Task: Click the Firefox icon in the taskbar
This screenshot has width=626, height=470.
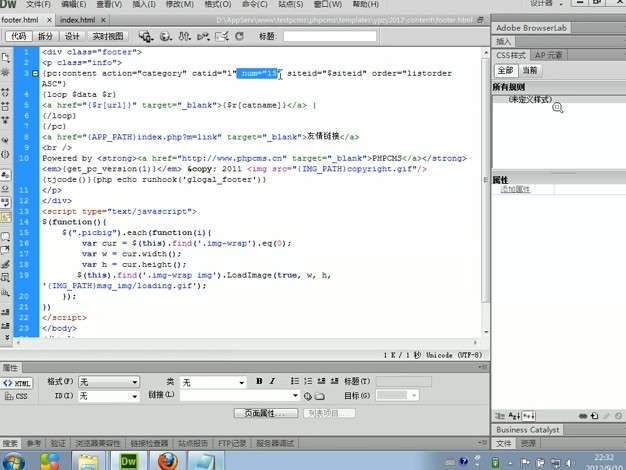Action: (x=169, y=460)
